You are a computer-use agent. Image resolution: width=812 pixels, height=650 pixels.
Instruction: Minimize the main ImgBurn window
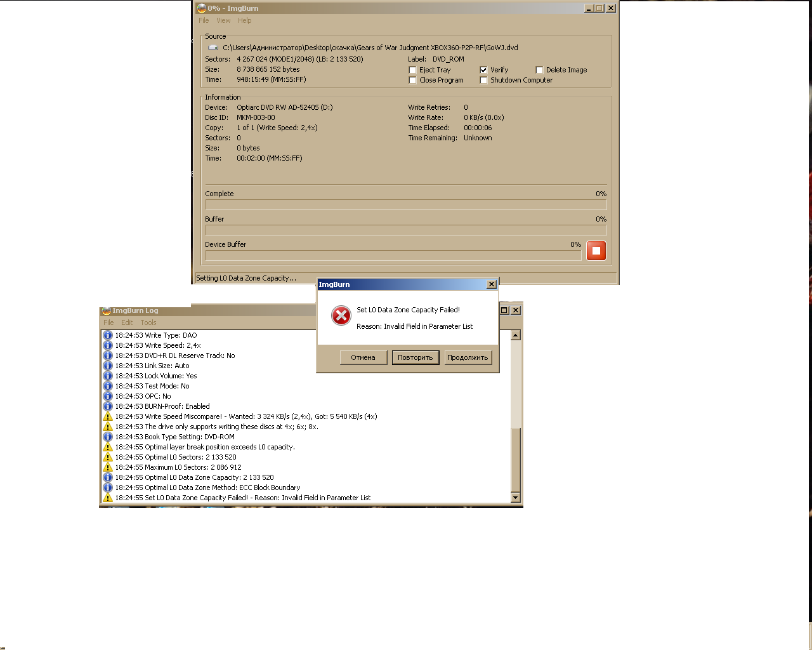(x=589, y=8)
